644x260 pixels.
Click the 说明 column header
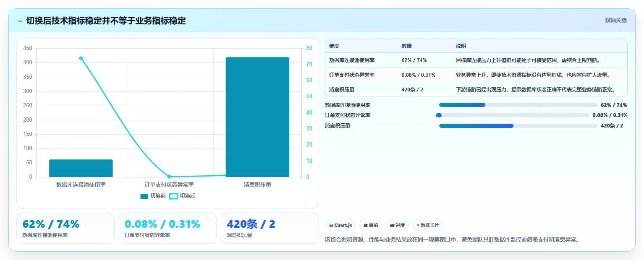click(x=461, y=46)
